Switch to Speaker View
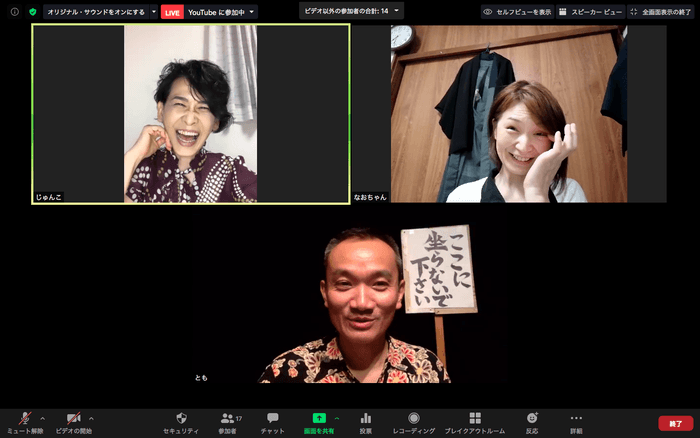700x438 pixels. pos(591,12)
